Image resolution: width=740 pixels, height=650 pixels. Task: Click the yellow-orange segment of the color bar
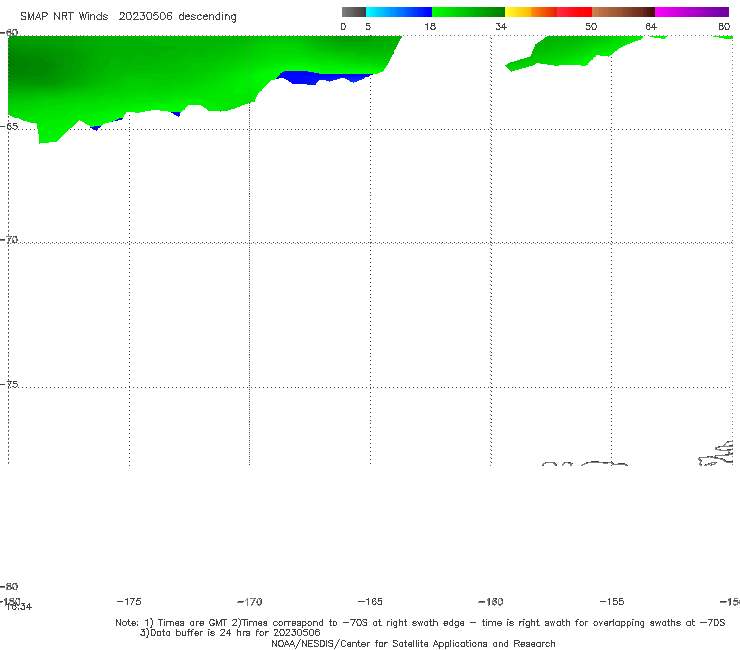click(530, 12)
